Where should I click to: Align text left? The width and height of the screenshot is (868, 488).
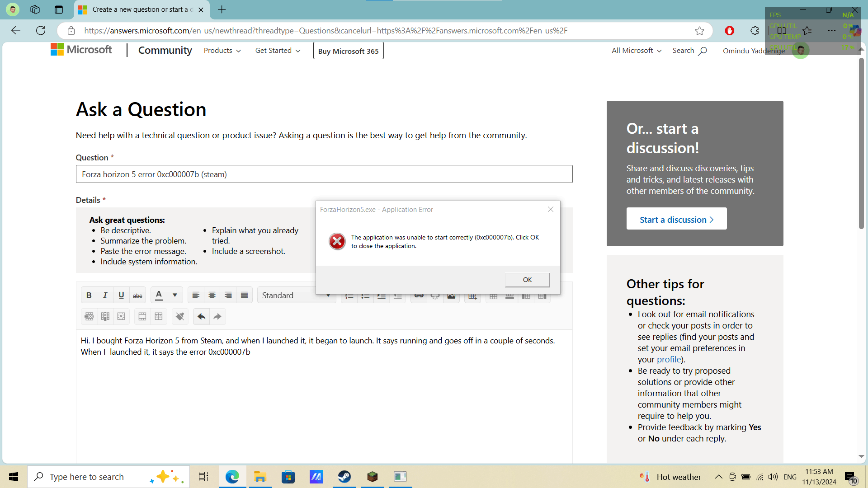196,296
